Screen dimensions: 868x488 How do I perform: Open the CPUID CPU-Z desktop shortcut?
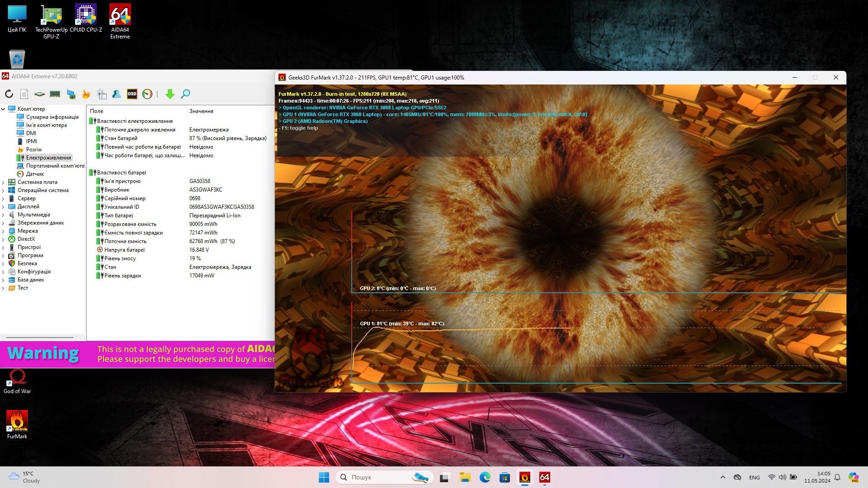pyautogui.click(x=86, y=18)
